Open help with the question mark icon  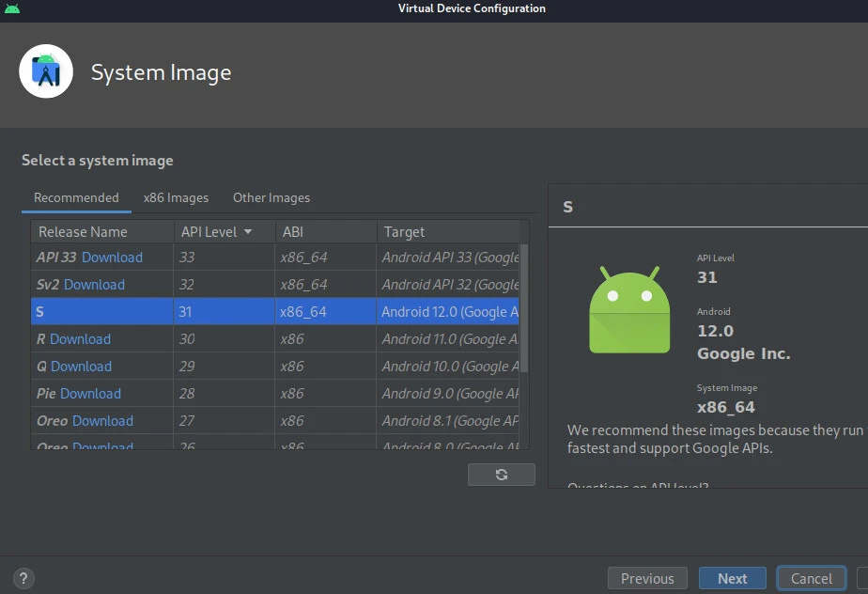23,578
